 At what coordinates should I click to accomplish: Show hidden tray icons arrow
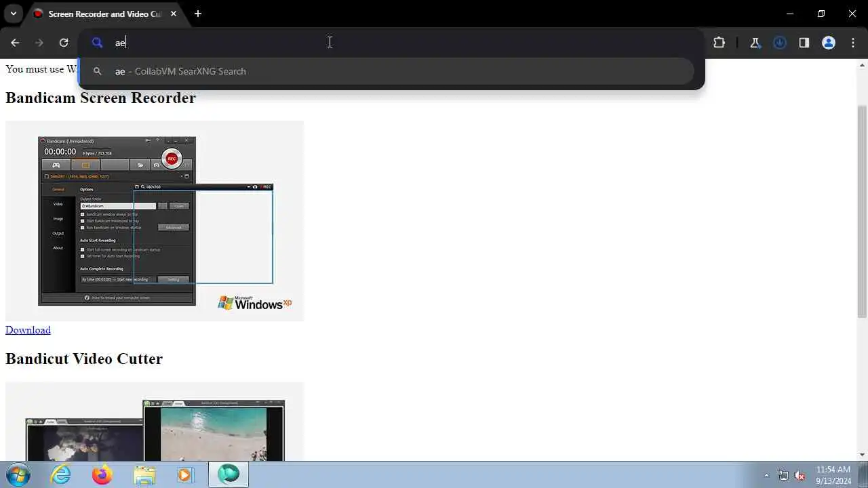[766, 475]
